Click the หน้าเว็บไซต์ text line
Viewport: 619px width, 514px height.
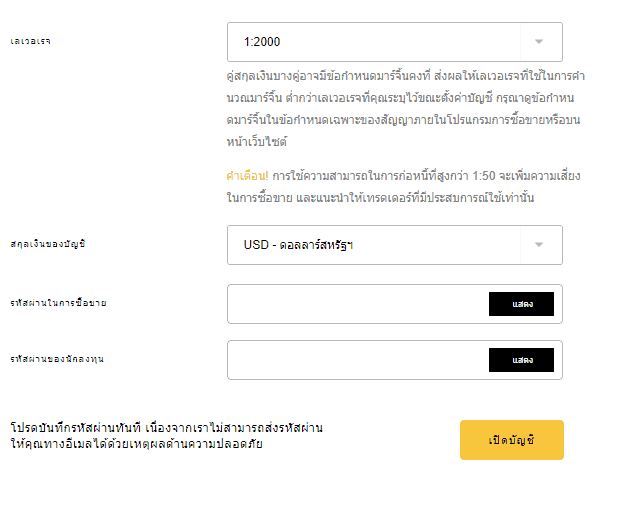(x=257, y=141)
